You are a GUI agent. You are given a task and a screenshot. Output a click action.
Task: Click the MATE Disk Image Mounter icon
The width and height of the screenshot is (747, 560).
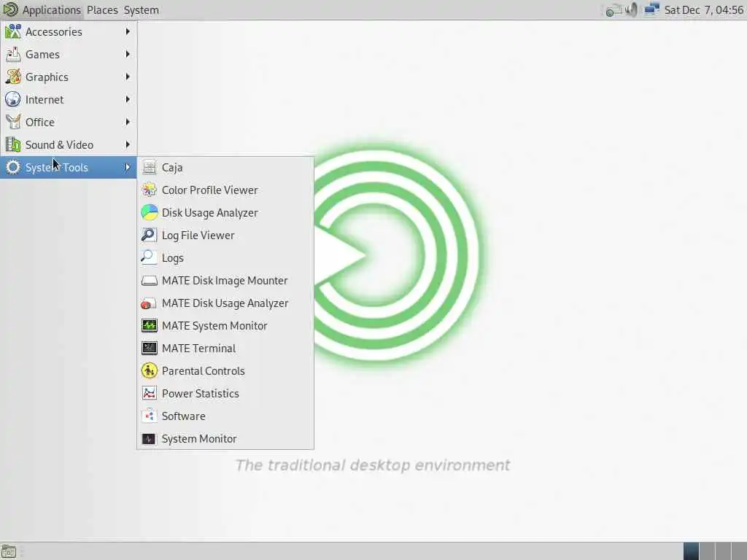pyautogui.click(x=149, y=281)
